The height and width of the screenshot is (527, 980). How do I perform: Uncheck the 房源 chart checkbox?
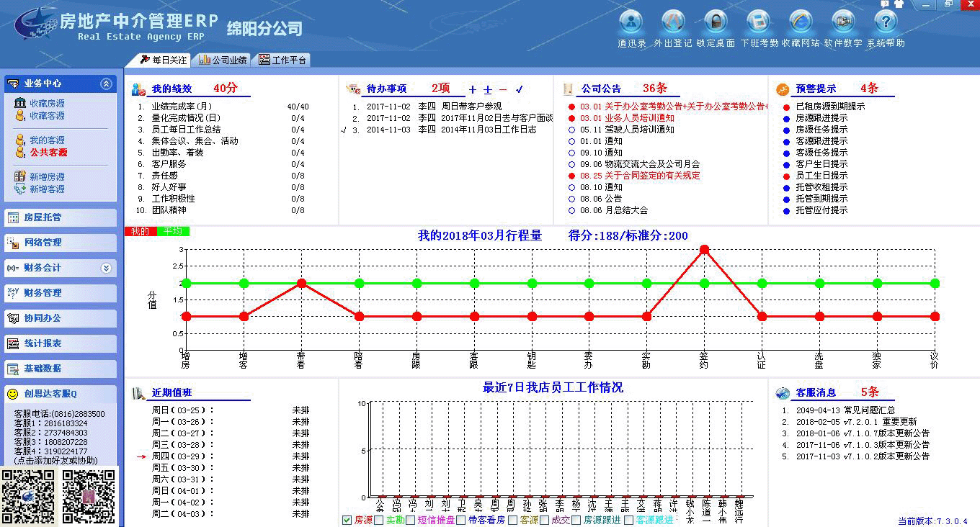pos(347,520)
